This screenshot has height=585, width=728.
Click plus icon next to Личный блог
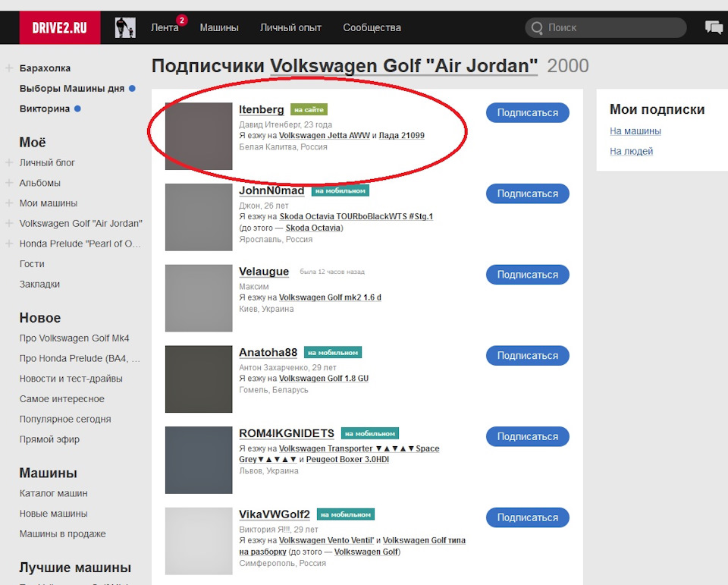(9, 162)
